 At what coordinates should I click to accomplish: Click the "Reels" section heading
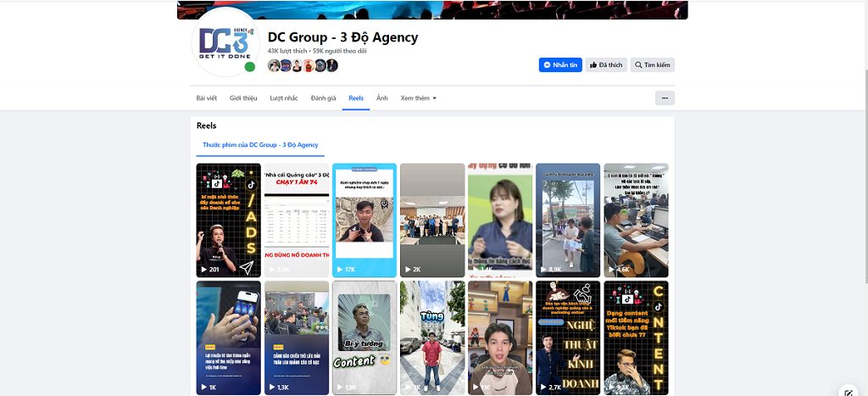point(207,125)
